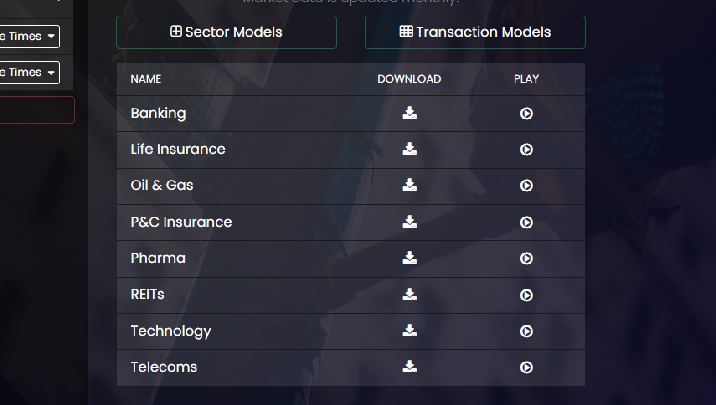The height and width of the screenshot is (405, 716).
Task: Play the Life Insurance video
Action: coord(526,150)
